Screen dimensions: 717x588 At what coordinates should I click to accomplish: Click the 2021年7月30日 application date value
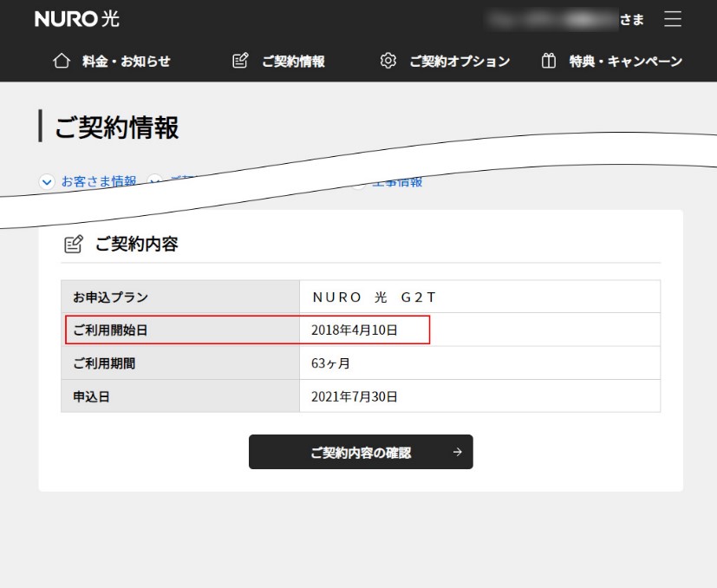354,396
